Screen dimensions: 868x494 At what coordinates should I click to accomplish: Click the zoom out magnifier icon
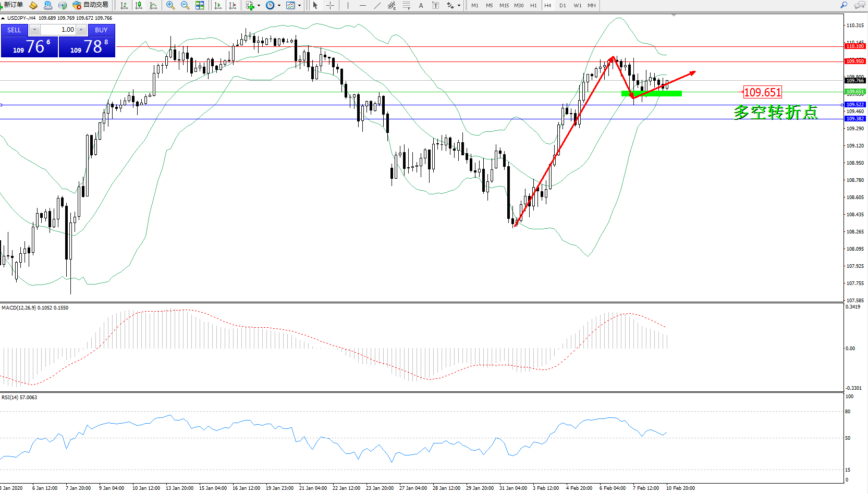185,5
